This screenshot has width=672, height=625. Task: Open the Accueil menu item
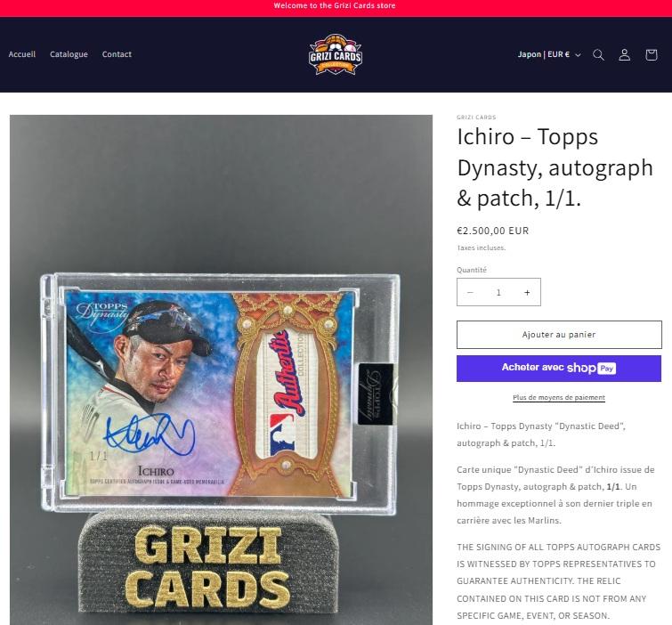(22, 54)
